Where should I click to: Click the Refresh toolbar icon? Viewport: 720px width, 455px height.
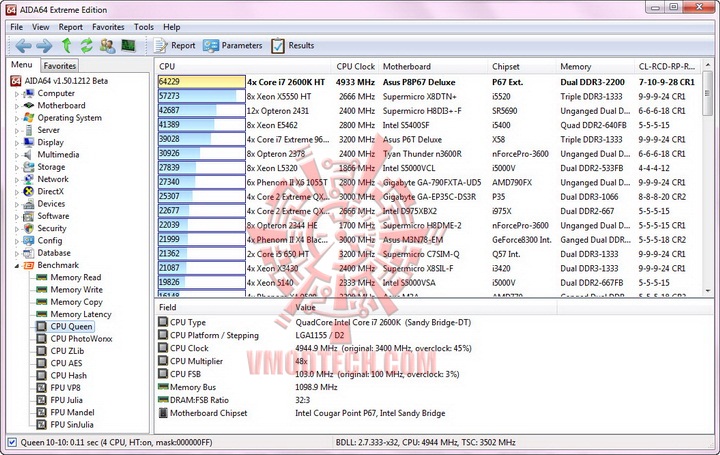pyautogui.click(x=86, y=45)
